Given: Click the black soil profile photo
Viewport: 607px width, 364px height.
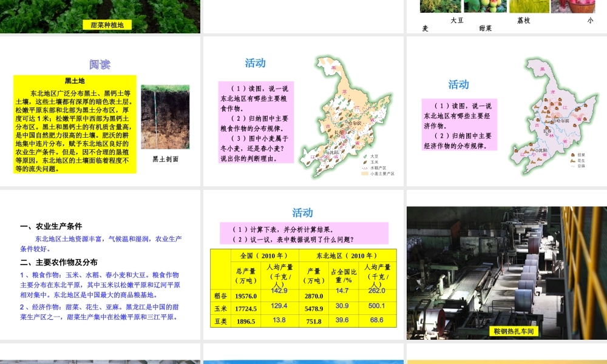Looking at the screenshot, I should coord(165,117).
